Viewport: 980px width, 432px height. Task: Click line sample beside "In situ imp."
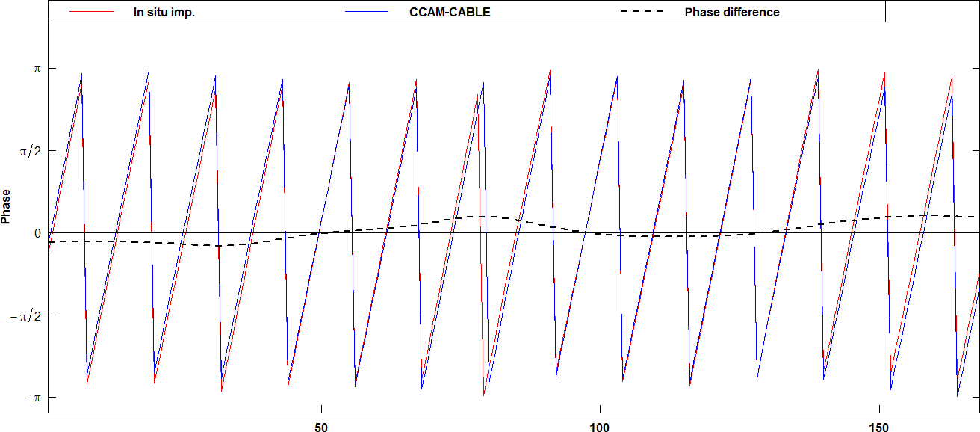(91, 13)
